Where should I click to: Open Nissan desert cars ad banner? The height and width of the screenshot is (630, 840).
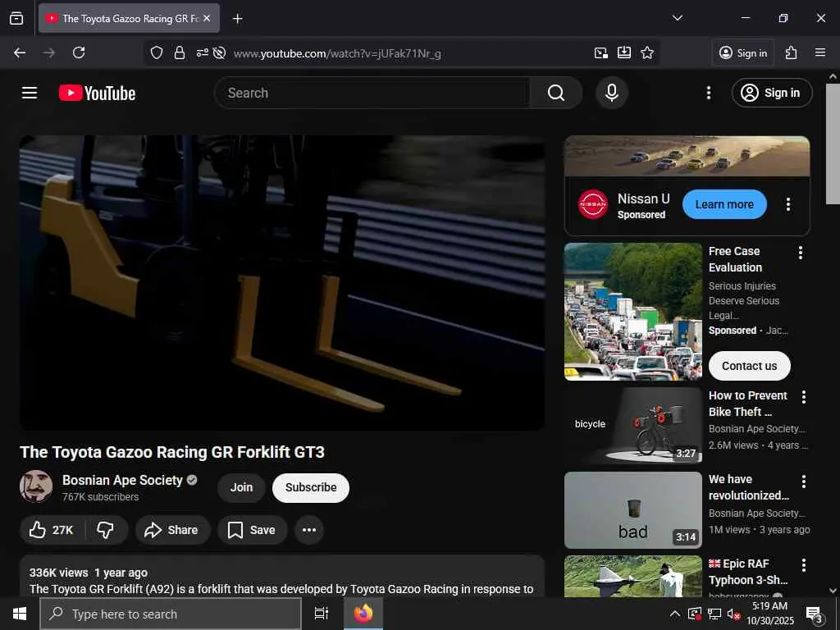[x=687, y=156]
